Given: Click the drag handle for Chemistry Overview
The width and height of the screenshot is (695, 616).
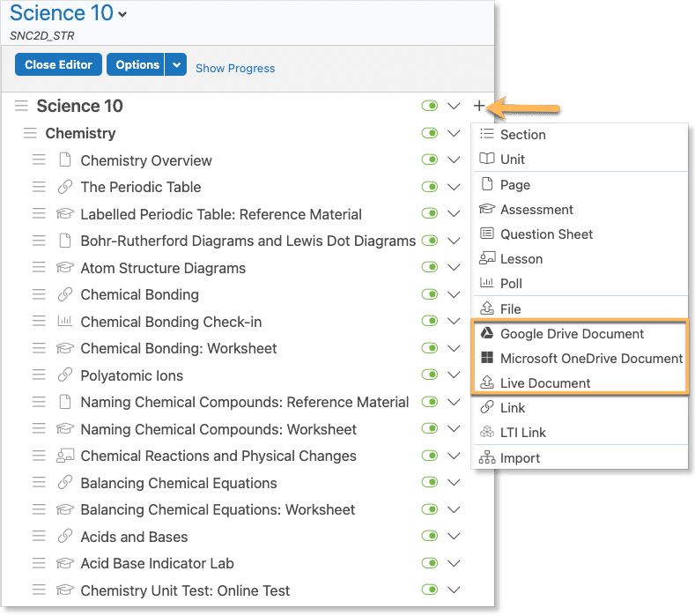Looking at the screenshot, I should pyautogui.click(x=39, y=160).
